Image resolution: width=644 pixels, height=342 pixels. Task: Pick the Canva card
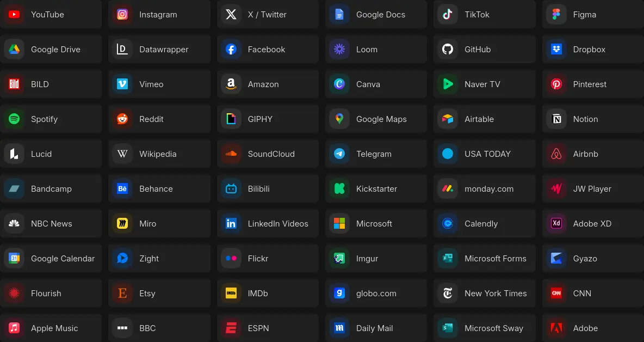click(x=376, y=84)
